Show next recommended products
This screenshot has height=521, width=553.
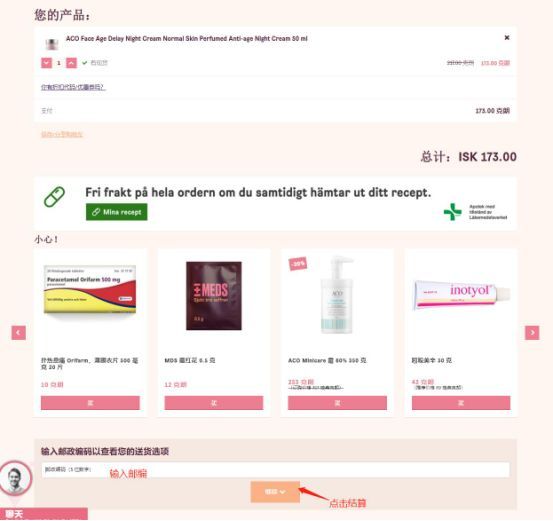pos(532,332)
